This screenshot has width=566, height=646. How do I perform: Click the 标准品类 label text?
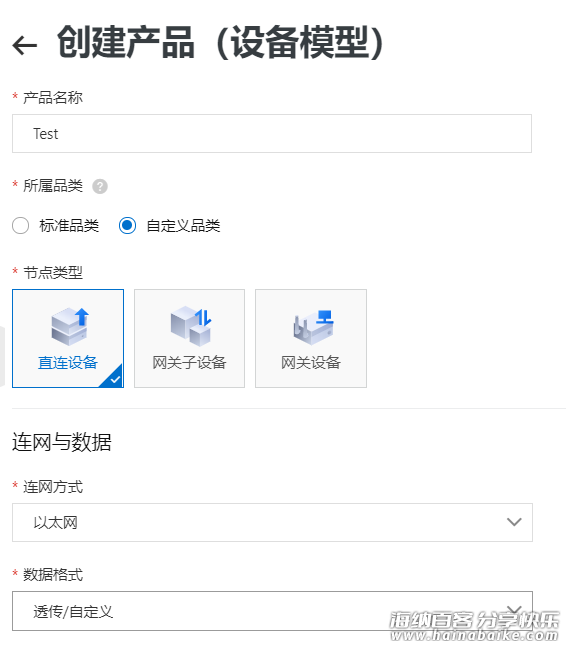69,226
